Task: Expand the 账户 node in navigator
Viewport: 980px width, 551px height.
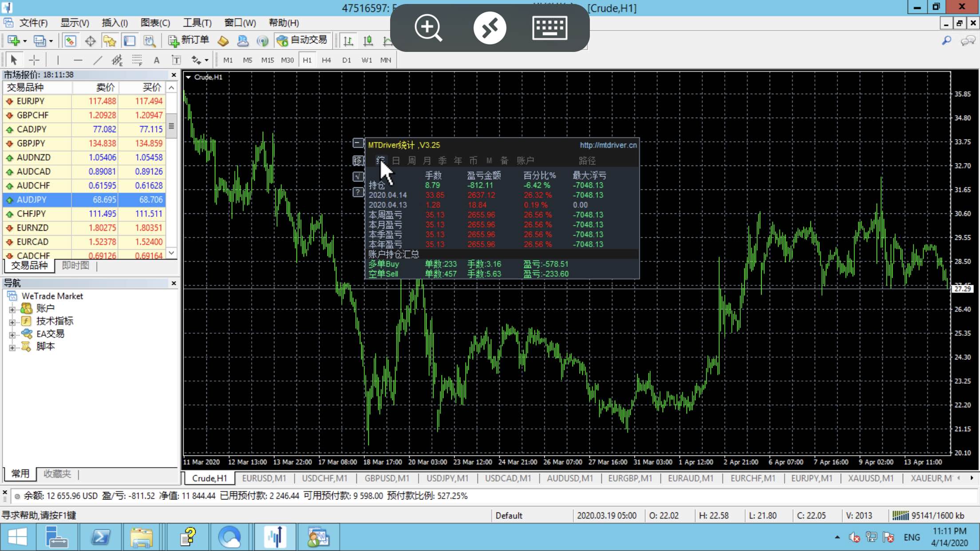Action: click(12, 309)
